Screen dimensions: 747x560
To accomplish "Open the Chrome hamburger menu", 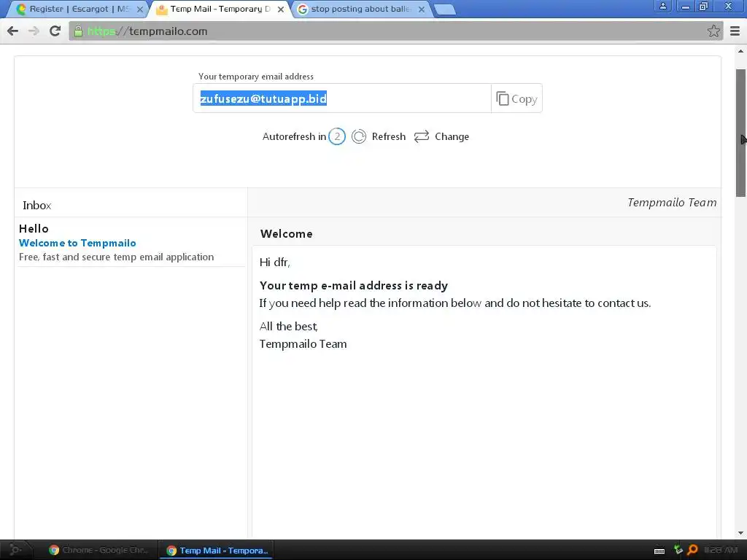I will tap(735, 31).
